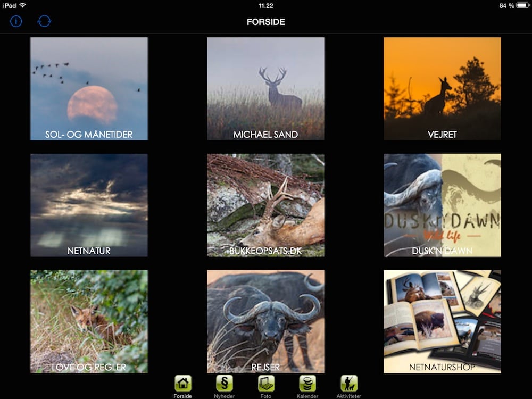Open the Dusk'n Dawn tile
This screenshot has height=399, width=532.
(x=442, y=205)
